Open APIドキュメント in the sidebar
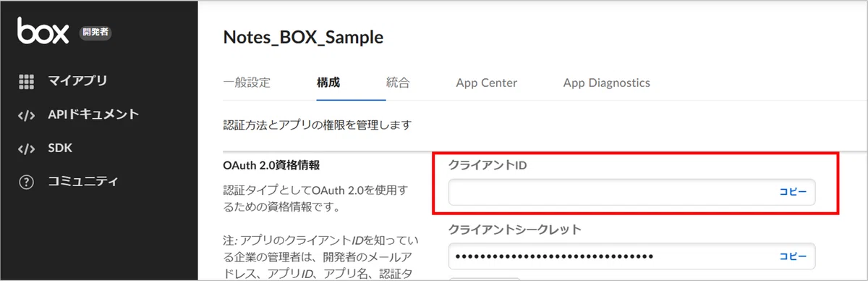Viewport: 868px width, 281px height. point(93,114)
